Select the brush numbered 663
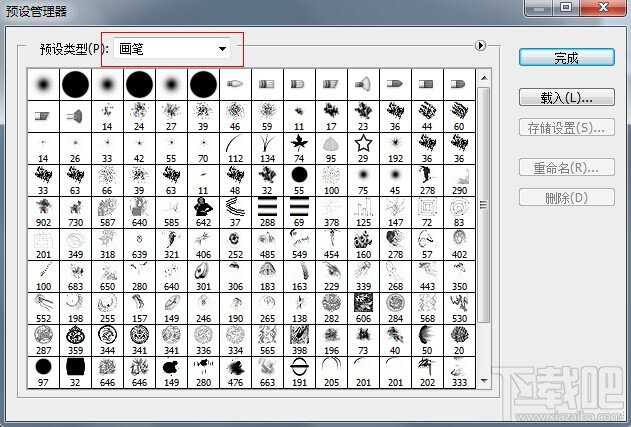Image resolution: width=631 pixels, height=427 pixels. point(267,372)
